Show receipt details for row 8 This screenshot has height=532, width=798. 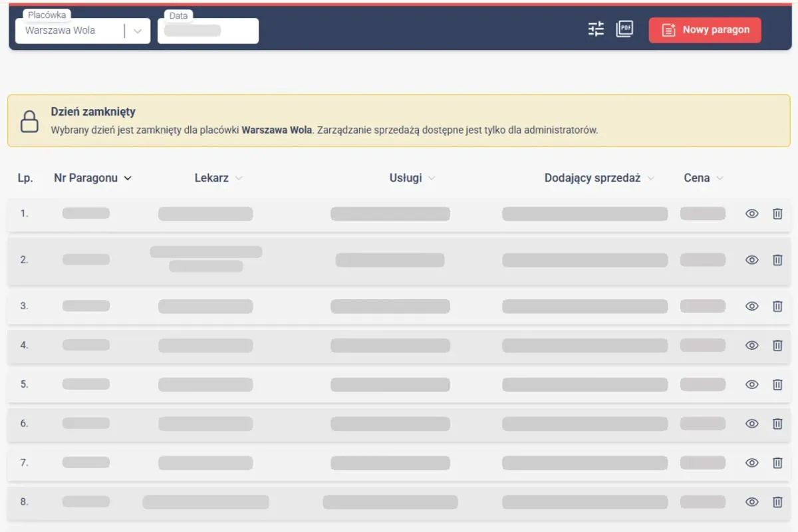pyautogui.click(x=752, y=502)
